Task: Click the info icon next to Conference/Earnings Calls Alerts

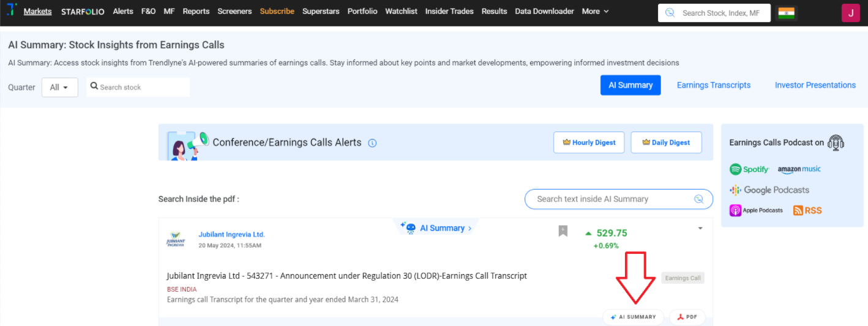Action: [x=372, y=143]
